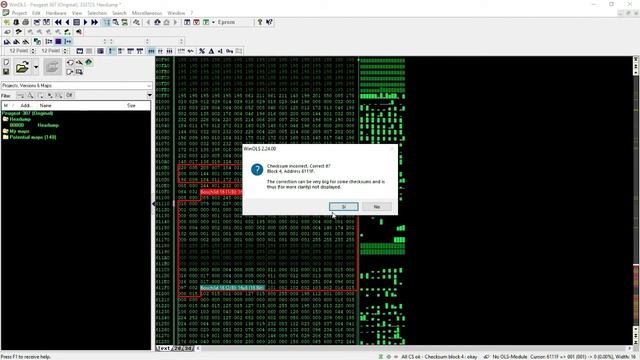Open the Window menu
640x360 pixels.
[x=176, y=13]
